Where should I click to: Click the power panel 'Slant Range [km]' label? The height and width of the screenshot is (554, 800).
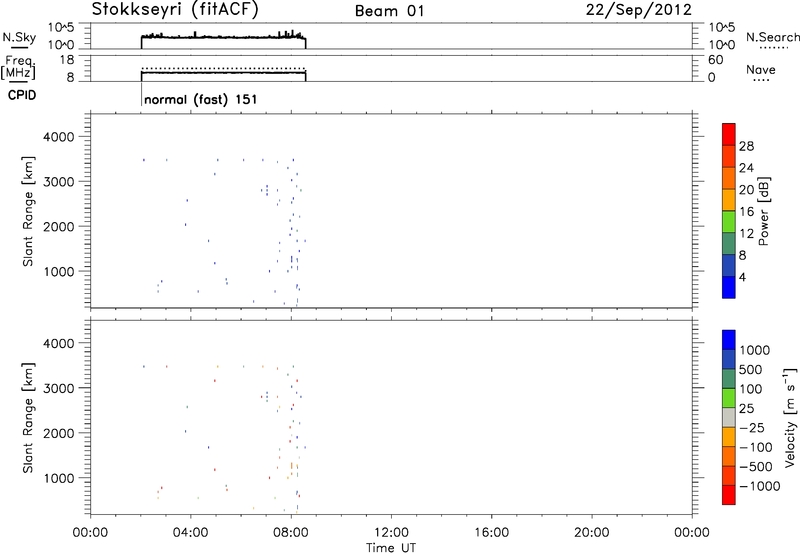click(x=28, y=211)
